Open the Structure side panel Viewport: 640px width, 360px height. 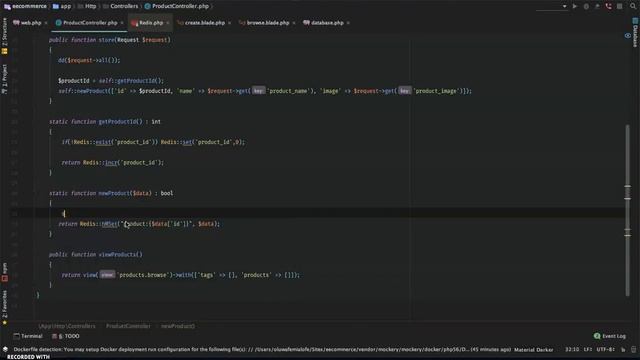pyautogui.click(x=4, y=36)
